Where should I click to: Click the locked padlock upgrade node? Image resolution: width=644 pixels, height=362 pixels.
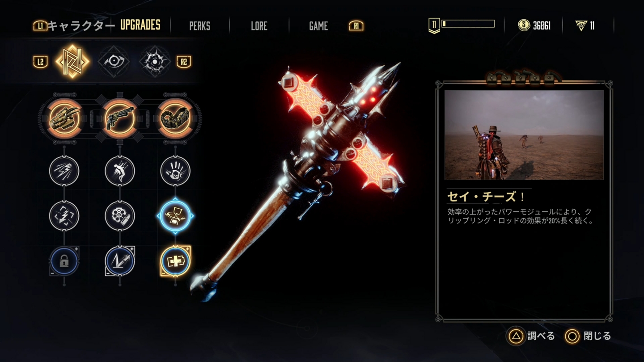tap(64, 261)
